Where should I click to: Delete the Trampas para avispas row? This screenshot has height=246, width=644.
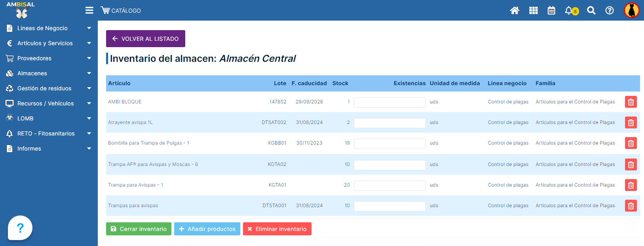(x=631, y=206)
